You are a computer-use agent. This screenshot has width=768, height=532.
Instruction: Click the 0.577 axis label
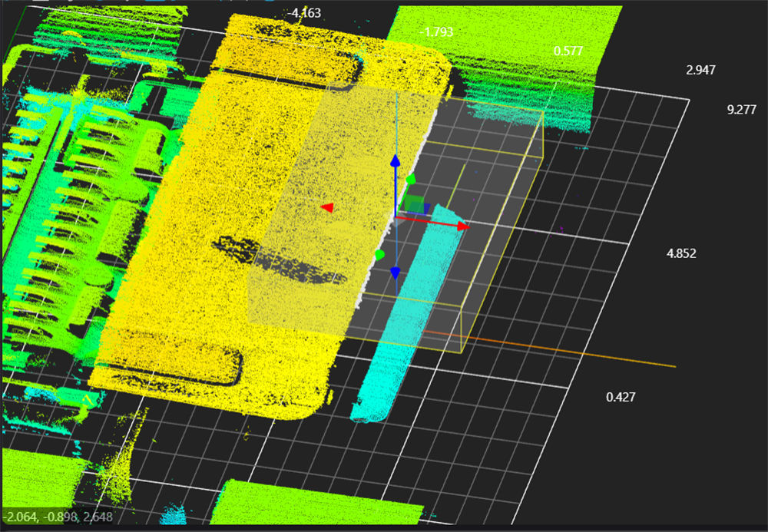click(568, 51)
